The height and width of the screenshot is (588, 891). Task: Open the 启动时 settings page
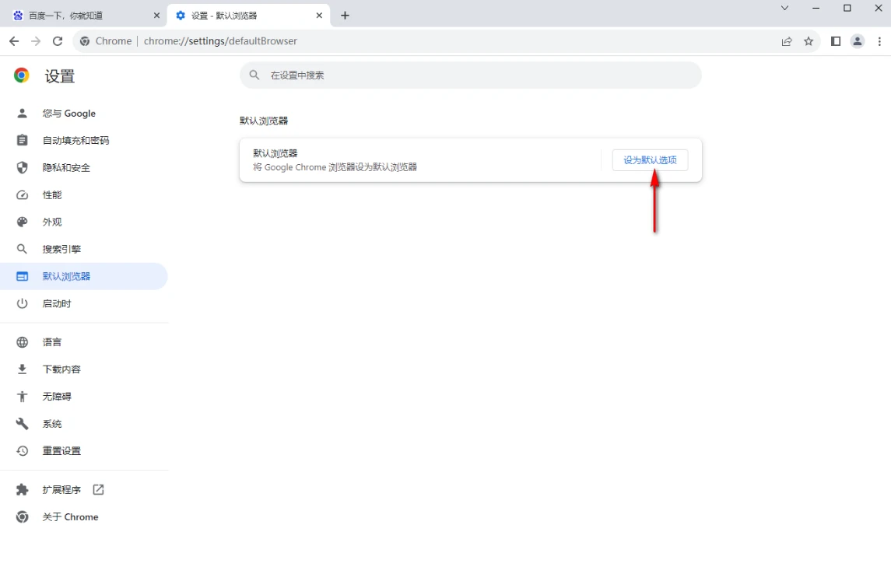point(83,303)
